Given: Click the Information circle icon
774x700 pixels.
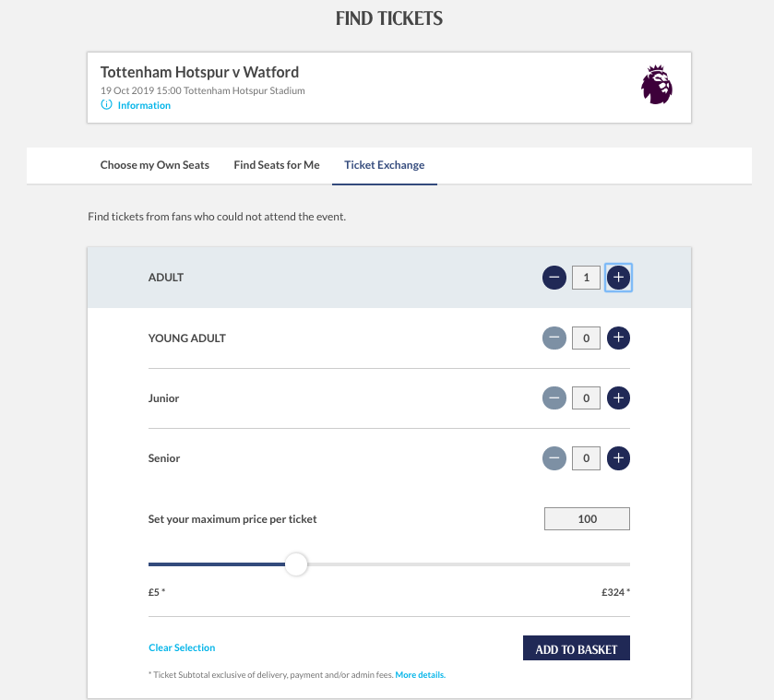Looking at the screenshot, I should pyautogui.click(x=106, y=105).
